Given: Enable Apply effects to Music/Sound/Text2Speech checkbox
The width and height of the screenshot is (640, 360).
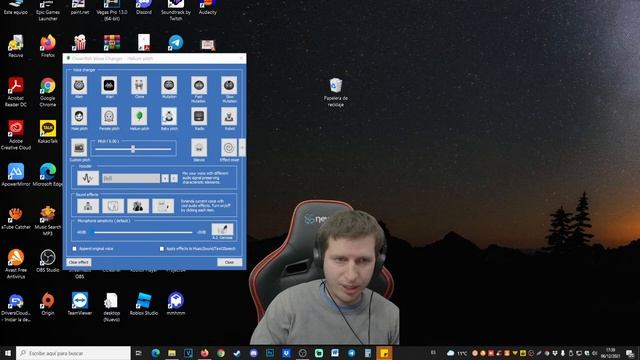Looking at the screenshot, I should coord(162,249).
